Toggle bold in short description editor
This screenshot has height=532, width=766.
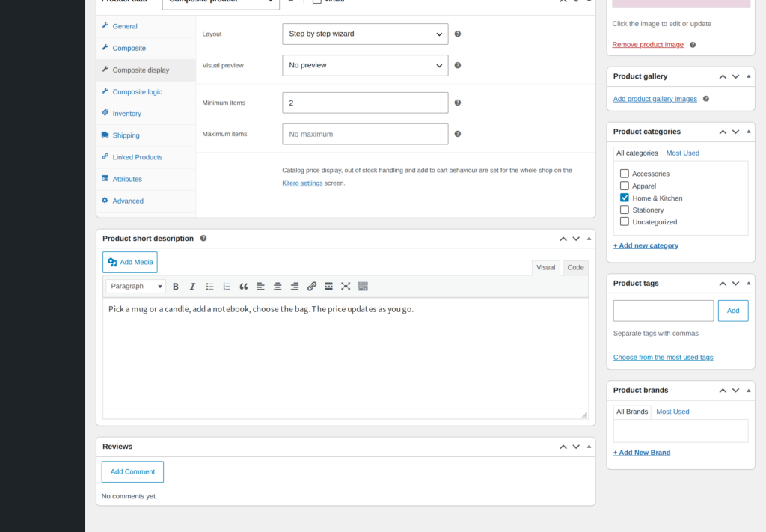click(175, 287)
